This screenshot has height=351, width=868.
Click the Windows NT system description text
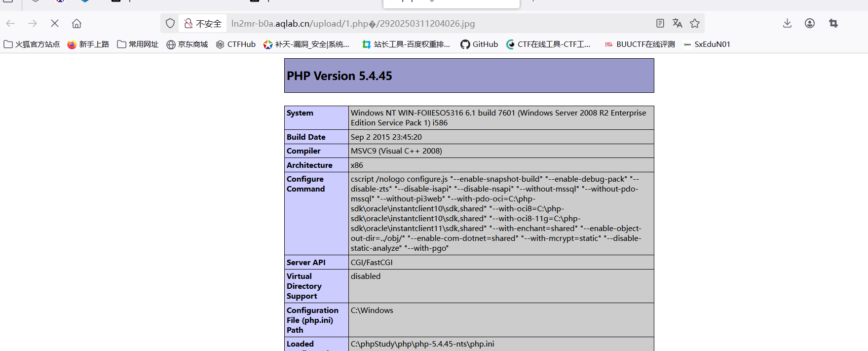498,118
